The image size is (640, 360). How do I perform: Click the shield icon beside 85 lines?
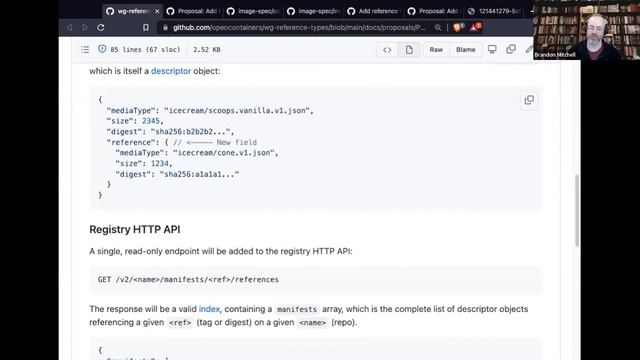click(102, 49)
